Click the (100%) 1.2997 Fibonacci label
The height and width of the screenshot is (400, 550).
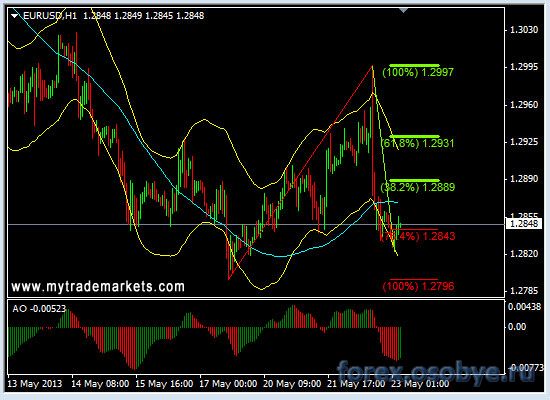418,72
